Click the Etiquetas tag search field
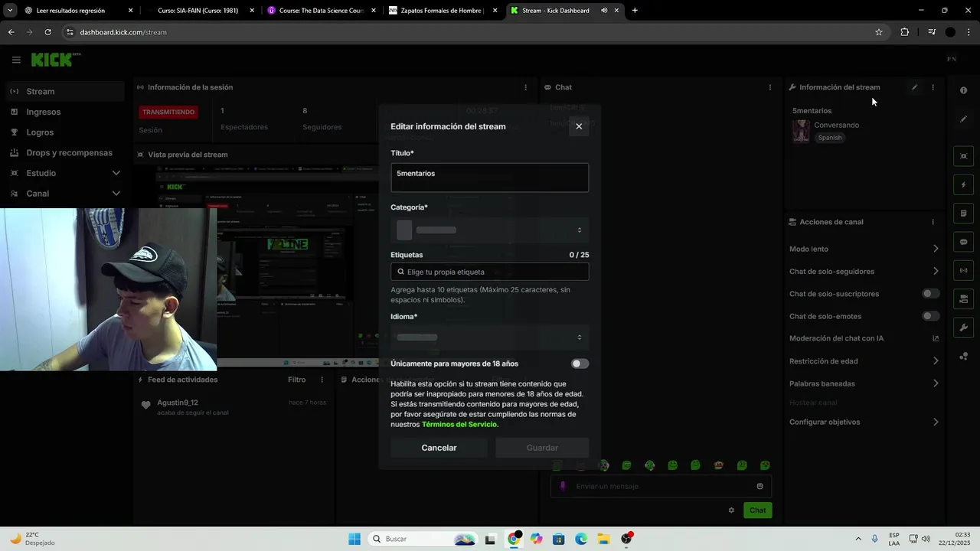 click(489, 272)
